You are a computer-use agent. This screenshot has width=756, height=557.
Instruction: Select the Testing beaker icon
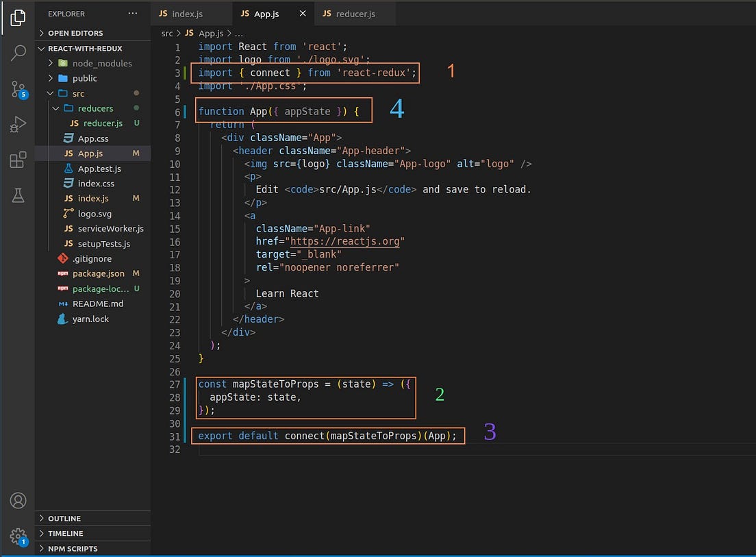coord(17,195)
